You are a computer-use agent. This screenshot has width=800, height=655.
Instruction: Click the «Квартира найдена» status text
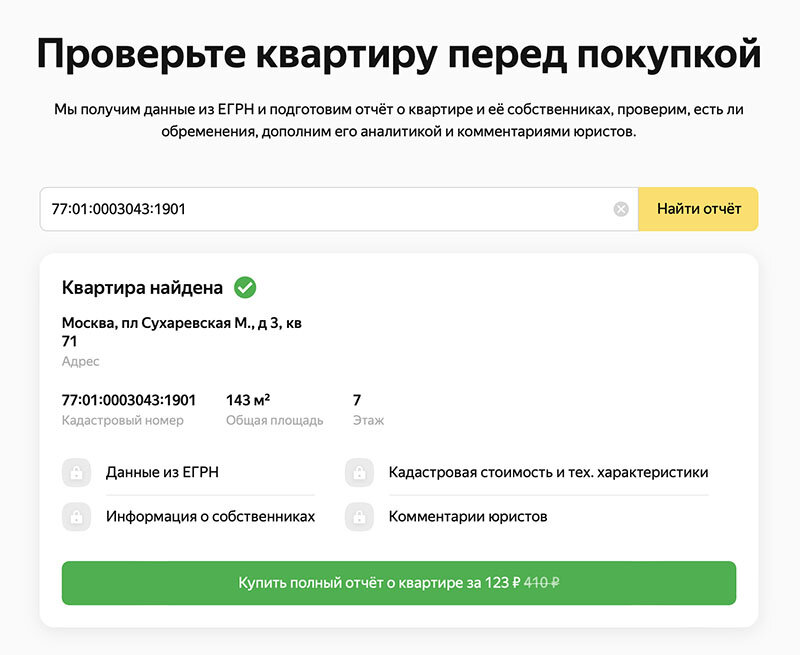pyautogui.click(x=141, y=287)
